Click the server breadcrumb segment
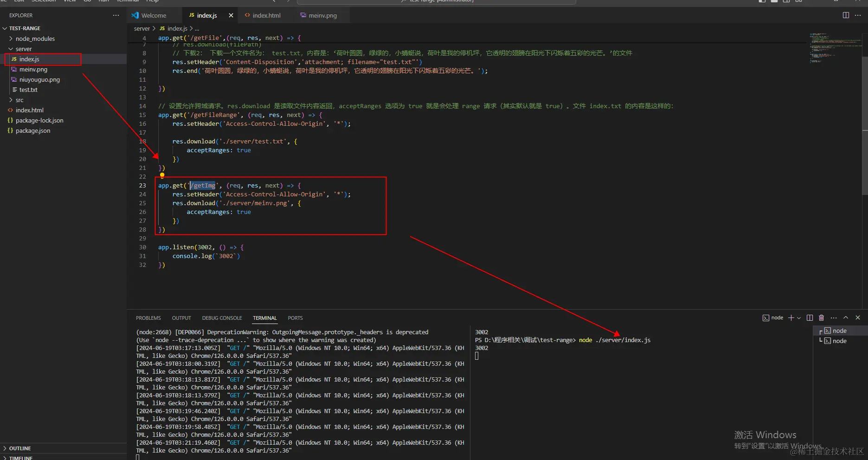 coord(142,28)
